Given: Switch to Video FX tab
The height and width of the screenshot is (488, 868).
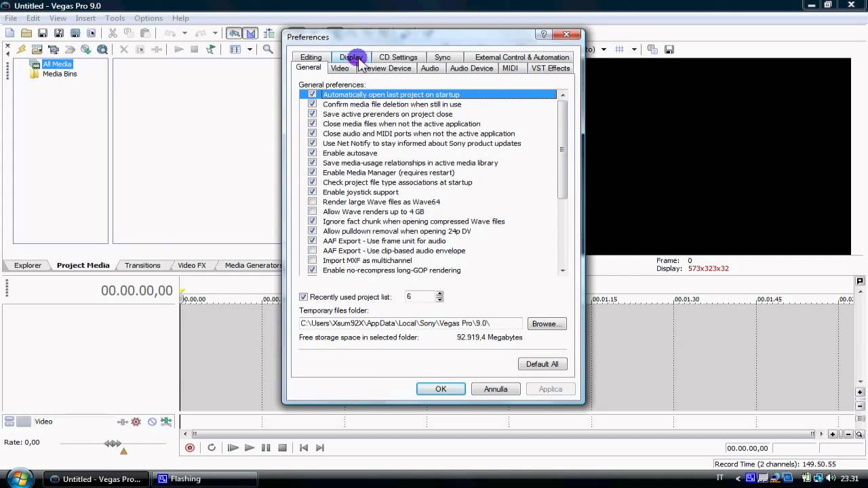Looking at the screenshot, I should [192, 265].
